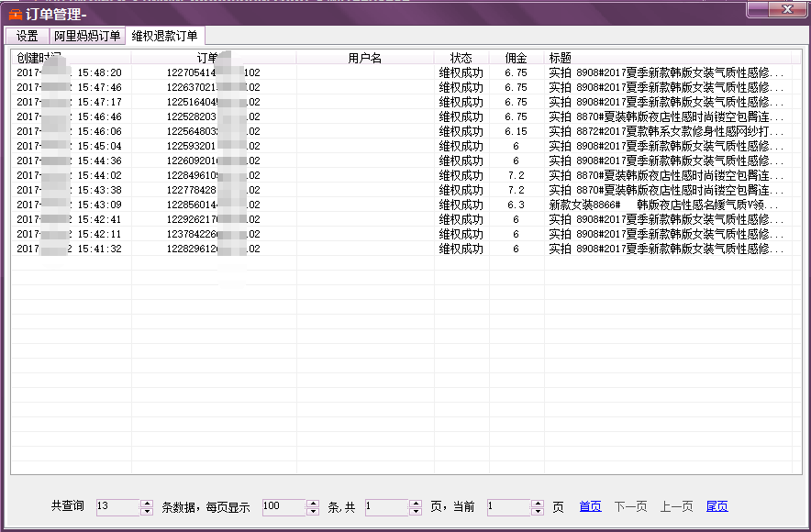The image size is (811, 532).
Task: Click the per-page display input showing 100
Action: click(x=283, y=507)
